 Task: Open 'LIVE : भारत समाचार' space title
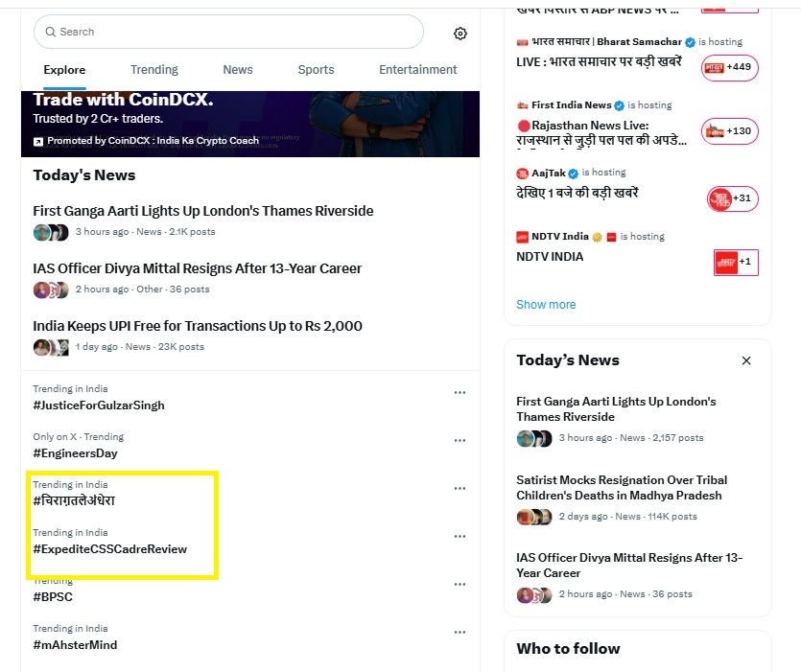[x=599, y=61]
